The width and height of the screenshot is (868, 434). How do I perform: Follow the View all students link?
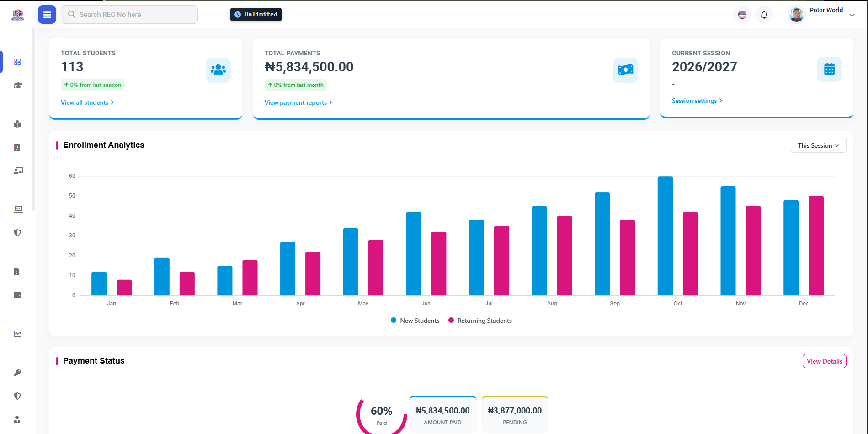87,102
